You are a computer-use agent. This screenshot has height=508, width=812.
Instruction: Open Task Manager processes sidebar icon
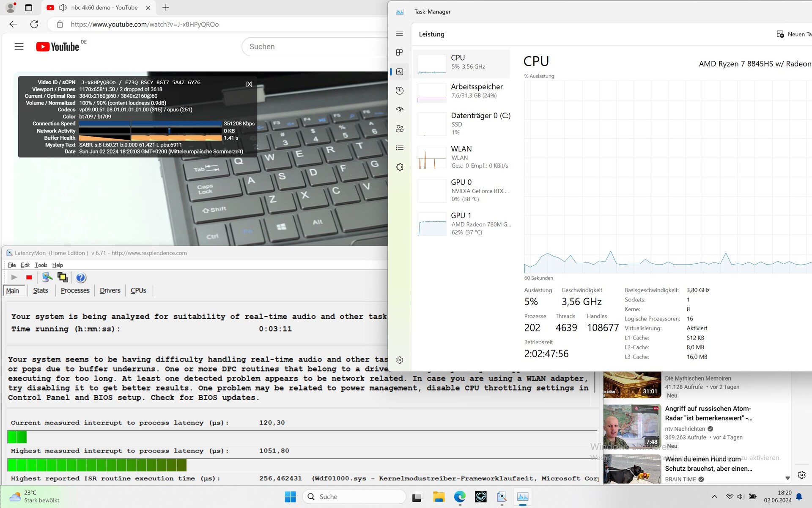click(x=399, y=52)
